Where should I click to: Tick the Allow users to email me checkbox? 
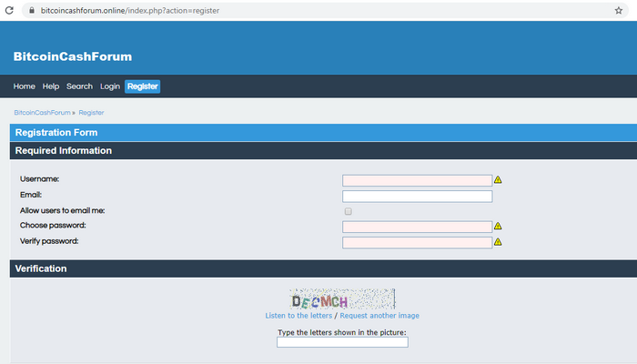(x=349, y=211)
